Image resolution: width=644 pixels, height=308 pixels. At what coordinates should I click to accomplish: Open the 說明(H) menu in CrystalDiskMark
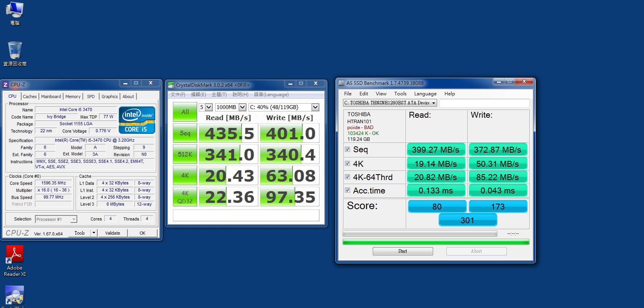tap(240, 95)
